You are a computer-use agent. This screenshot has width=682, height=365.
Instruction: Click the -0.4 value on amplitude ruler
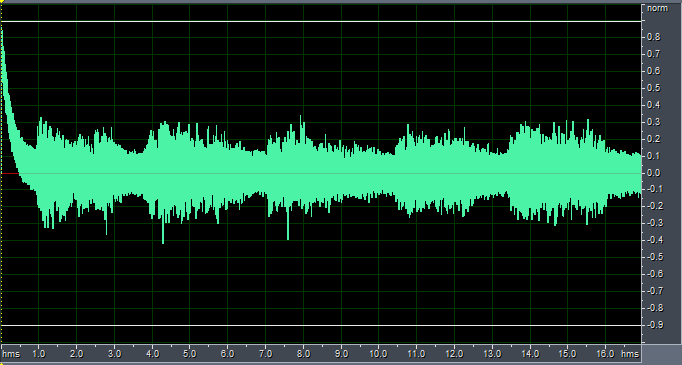click(x=654, y=240)
